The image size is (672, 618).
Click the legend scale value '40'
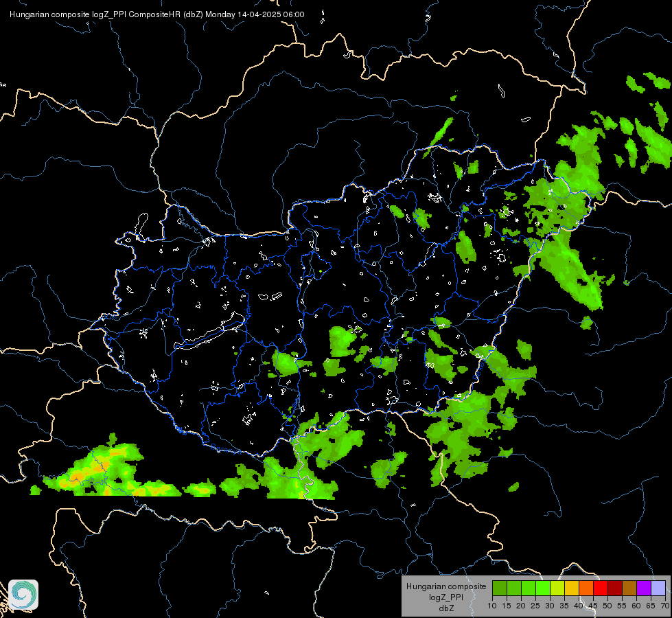coord(579,606)
